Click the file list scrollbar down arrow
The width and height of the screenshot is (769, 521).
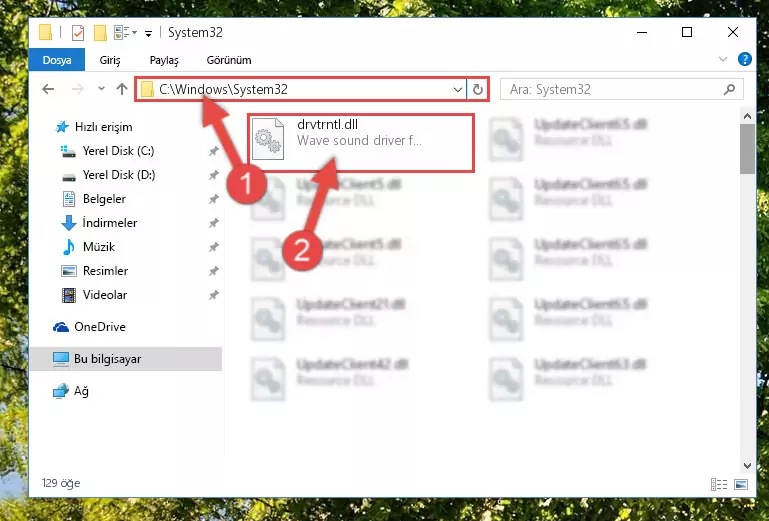coord(747,466)
